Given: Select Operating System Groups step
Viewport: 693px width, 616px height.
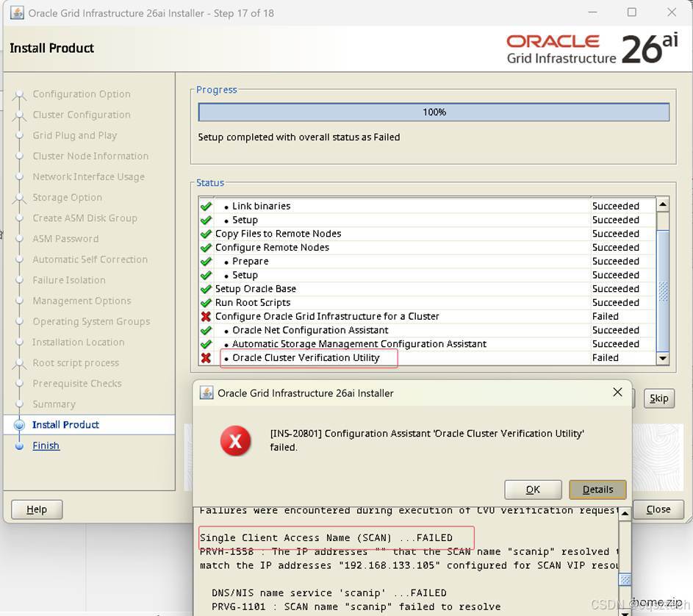Looking at the screenshot, I should click(x=91, y=321).
